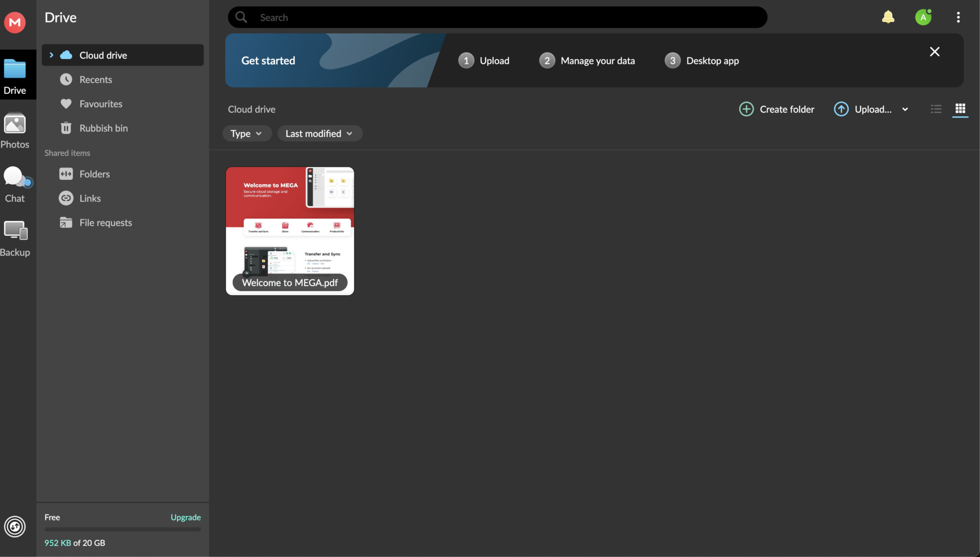
Task: Expand the Cloud drive tree
Action: coord(52,55)
